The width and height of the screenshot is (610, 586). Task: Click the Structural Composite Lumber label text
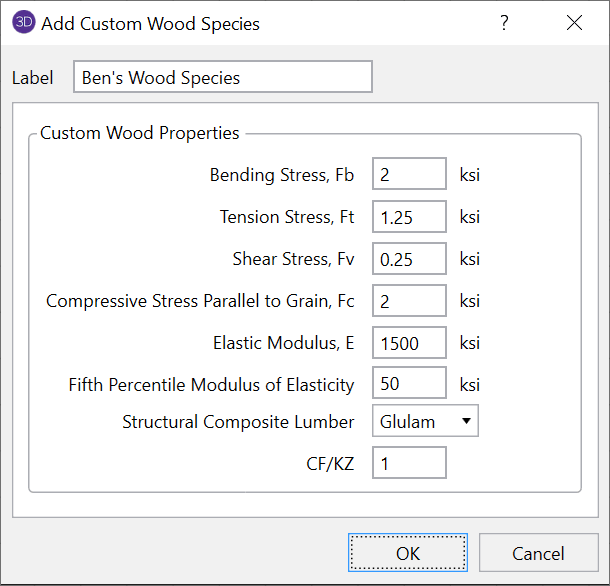pos(238,422)
